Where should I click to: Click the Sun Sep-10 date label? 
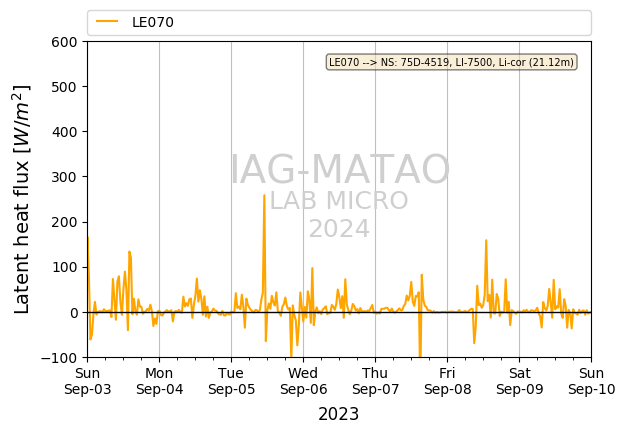[592, 381]
